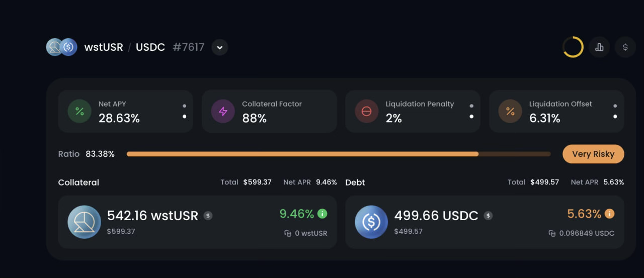Click the yellow circular progress ring

tap(573, 47)
